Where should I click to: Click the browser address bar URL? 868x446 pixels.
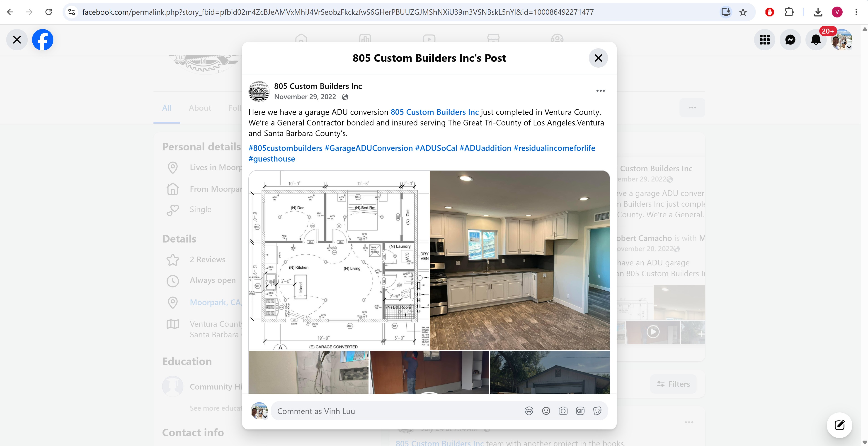(338, 12)
